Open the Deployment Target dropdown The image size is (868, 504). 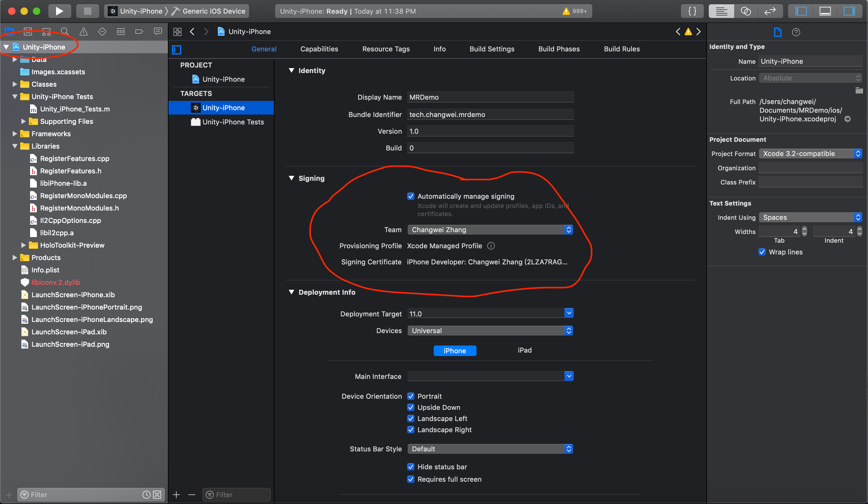[569, 313]
